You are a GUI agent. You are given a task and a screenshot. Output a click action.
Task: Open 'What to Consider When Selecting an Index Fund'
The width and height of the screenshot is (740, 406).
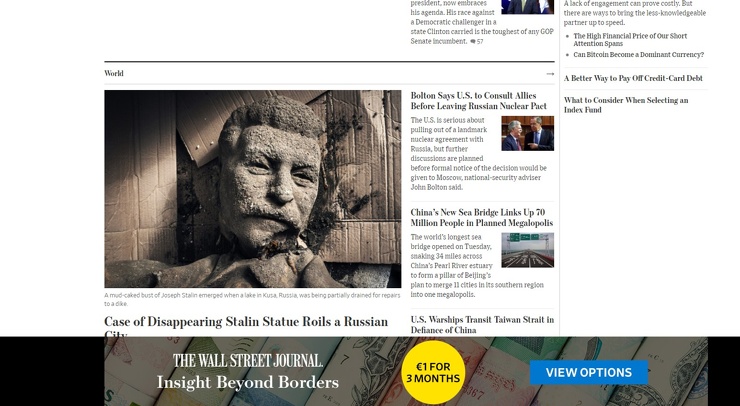[x=626, y=105]
